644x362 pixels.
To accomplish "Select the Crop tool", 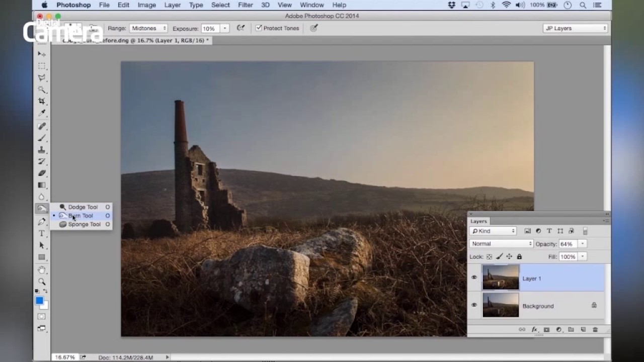I will tap(42, 101).
